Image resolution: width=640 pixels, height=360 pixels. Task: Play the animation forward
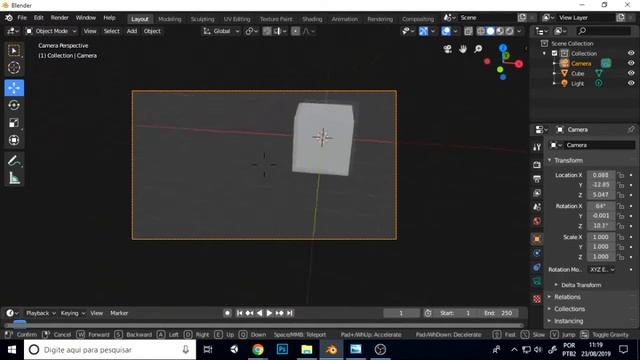(269, 313)
